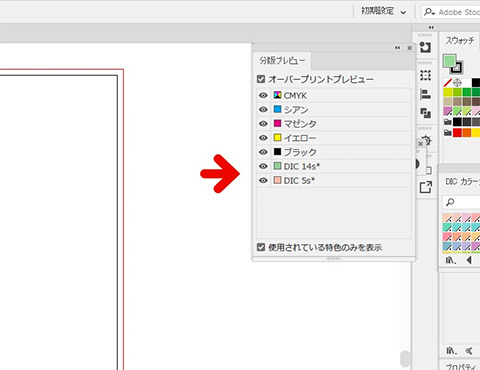The height and width of the screenshot is (370, 480).
Task: Pick the white swatch beside Registration swatch
Action: pos(467,82)
